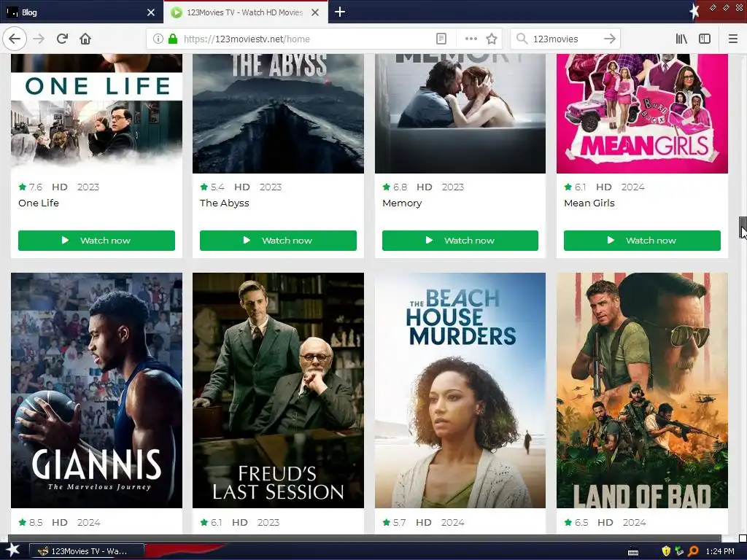Open the One Life poster

coord(96,113)
